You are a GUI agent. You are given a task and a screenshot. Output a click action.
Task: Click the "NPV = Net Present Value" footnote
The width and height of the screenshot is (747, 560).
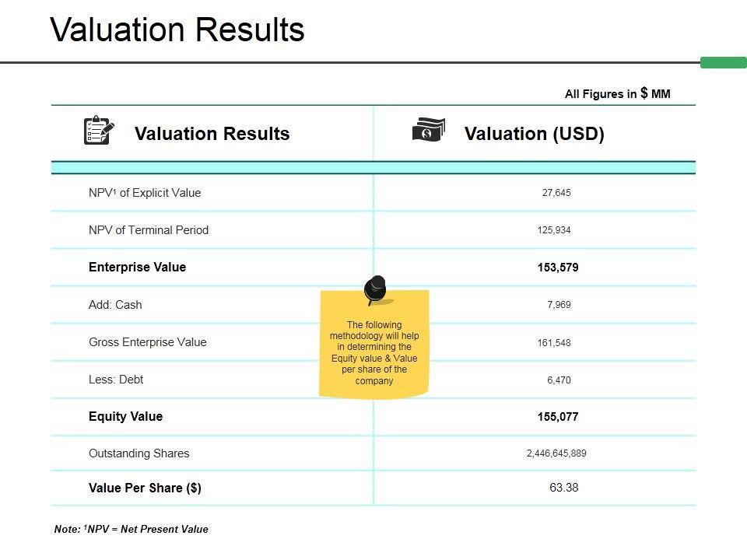point(132,530)
